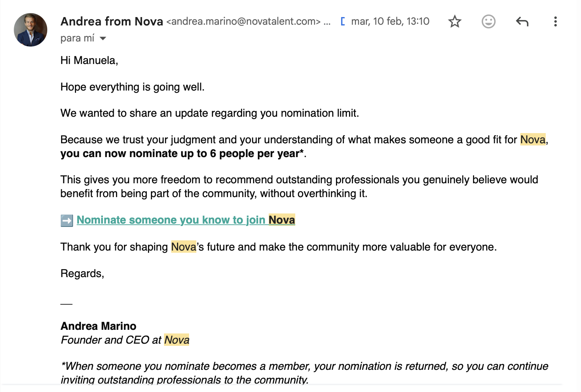Screen dimensions: 581x392
Task: Click the ellipsis after the sender email
Action: 327,23
